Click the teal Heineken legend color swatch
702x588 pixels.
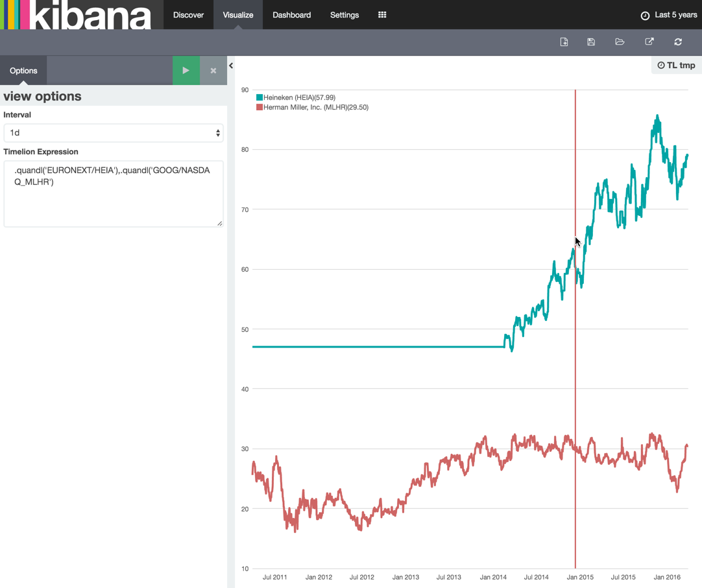click(260, 97)
